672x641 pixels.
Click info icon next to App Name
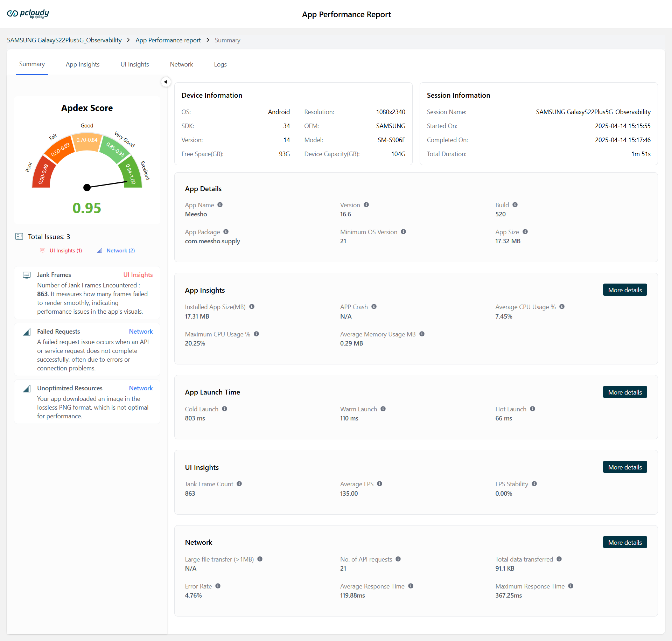click(220, 205)
